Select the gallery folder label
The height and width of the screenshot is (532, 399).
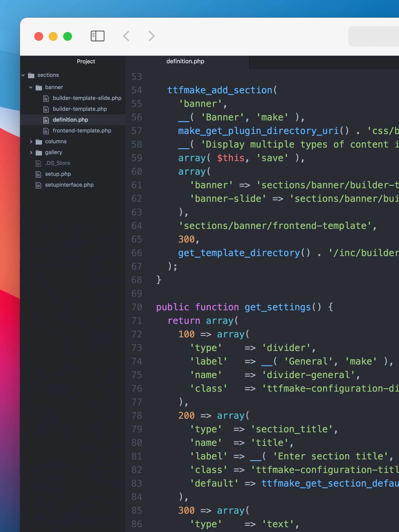click(54, 152)
